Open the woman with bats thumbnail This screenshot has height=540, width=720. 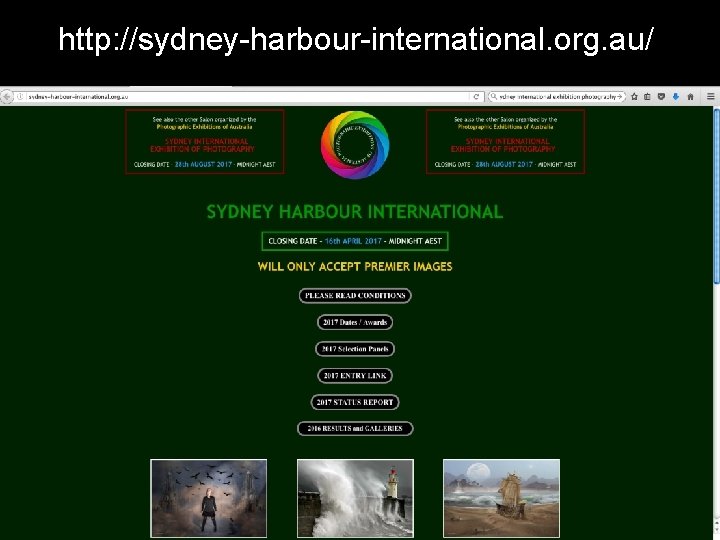pos(208,498)
